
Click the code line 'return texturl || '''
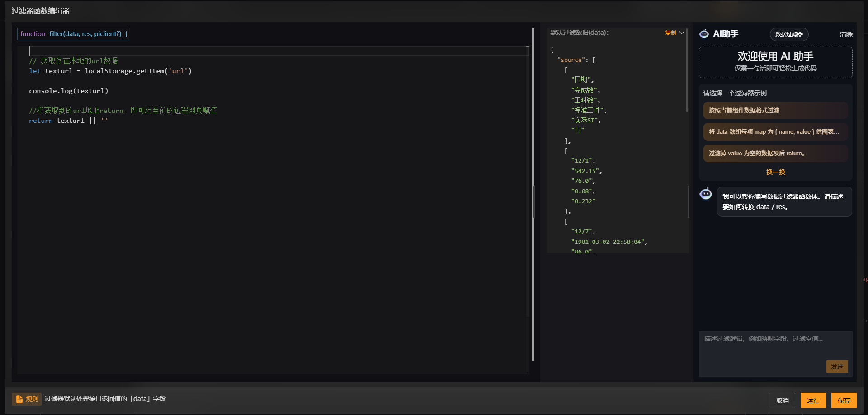click(68, 121)
